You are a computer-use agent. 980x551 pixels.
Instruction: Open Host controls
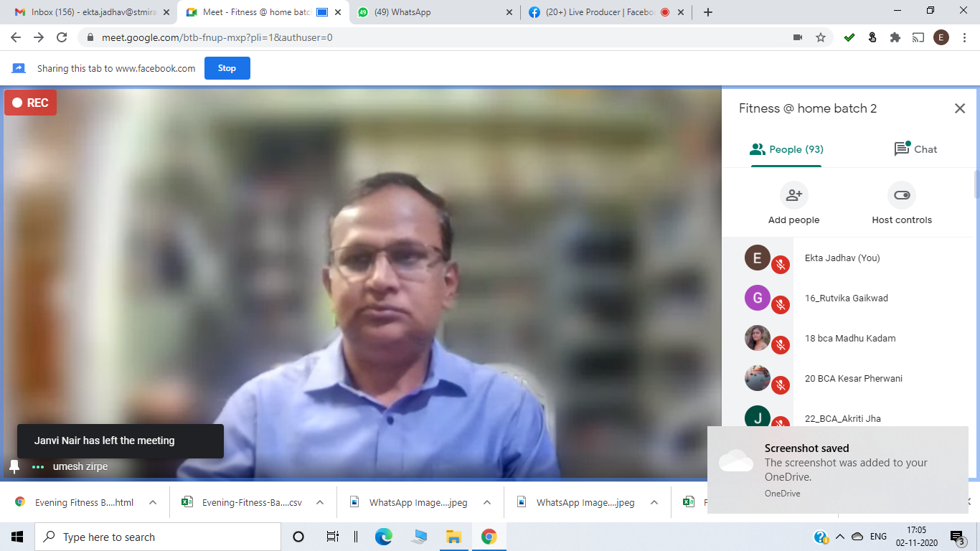[902, 195]
